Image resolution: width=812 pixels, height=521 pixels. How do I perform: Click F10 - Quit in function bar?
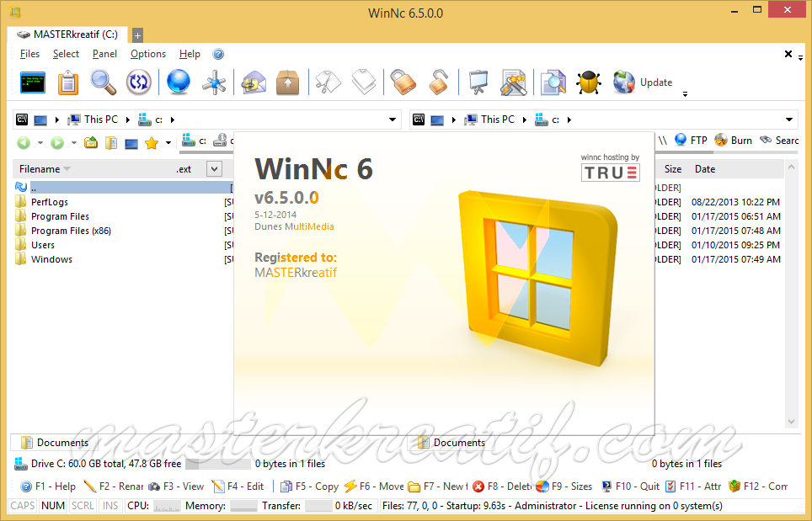click(630, 486)
